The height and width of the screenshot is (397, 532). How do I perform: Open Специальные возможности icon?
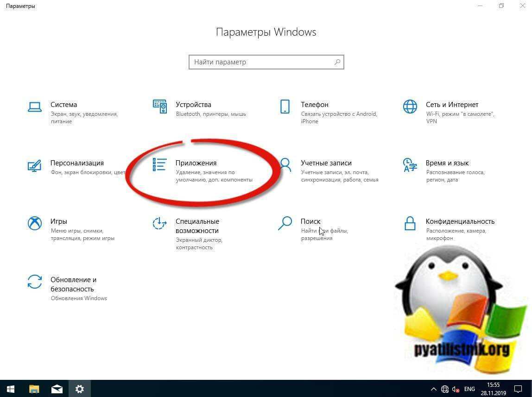160,223
